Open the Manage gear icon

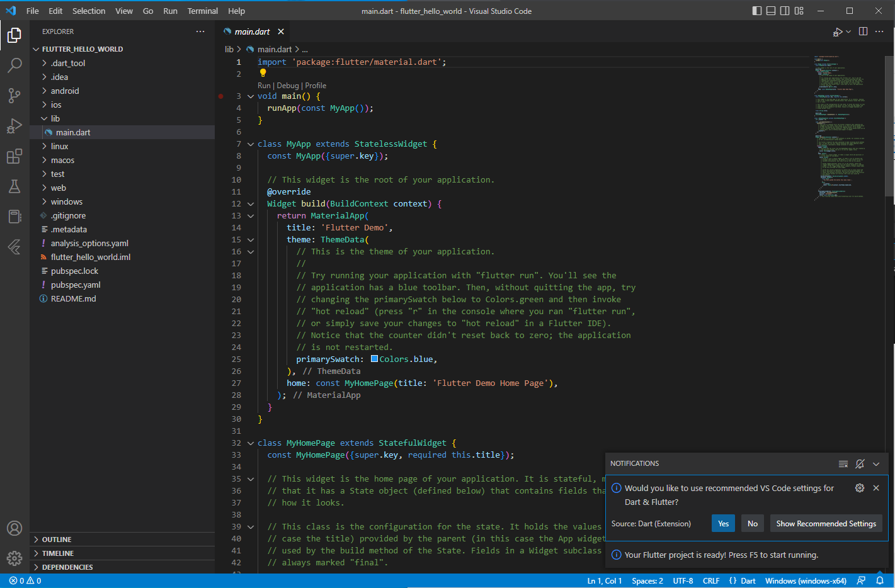pyautogui.click(x=14, y=558)
